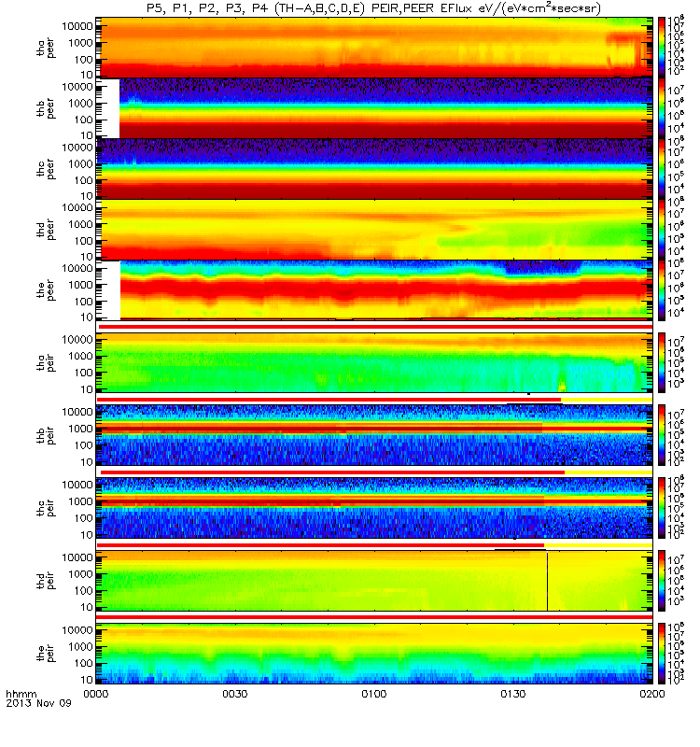Select the 'thc peir' panel axis label
700x747 pixels.
(46, 508)
